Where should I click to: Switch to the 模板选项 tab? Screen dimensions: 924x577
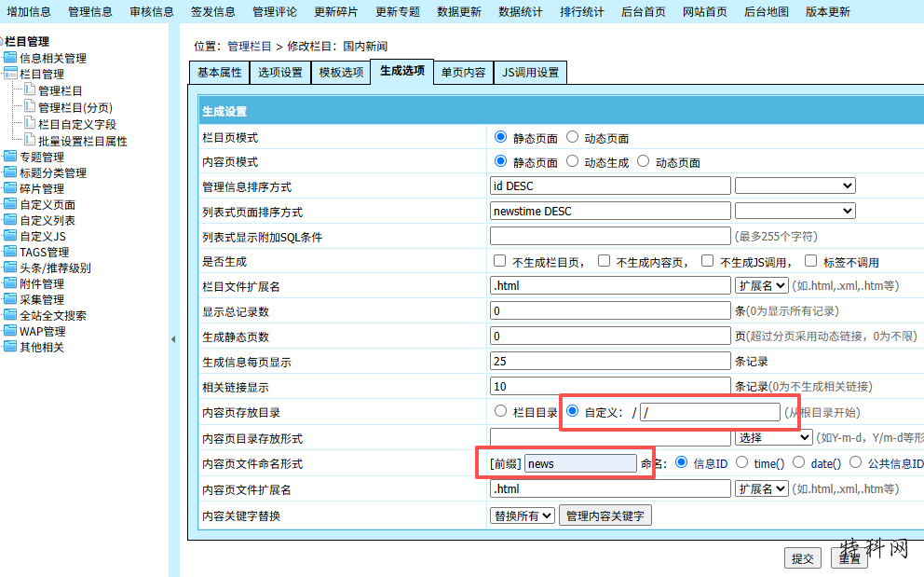(x=342, y=73)
